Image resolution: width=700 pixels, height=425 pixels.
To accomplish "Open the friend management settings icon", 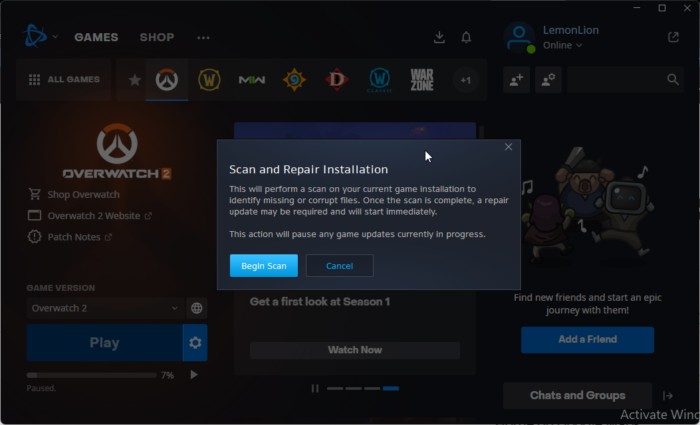I will pos(548,80).
